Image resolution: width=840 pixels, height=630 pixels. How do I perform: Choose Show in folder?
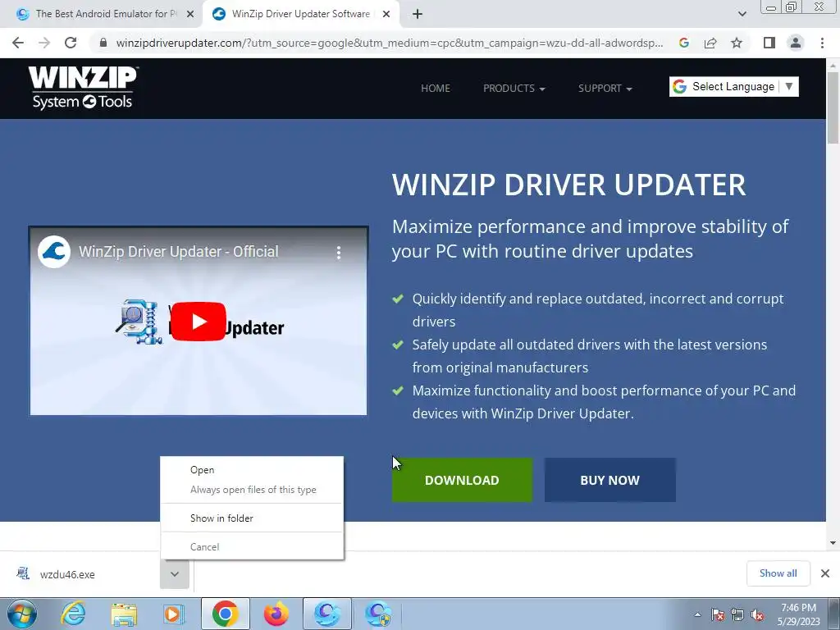coord(251,518)
